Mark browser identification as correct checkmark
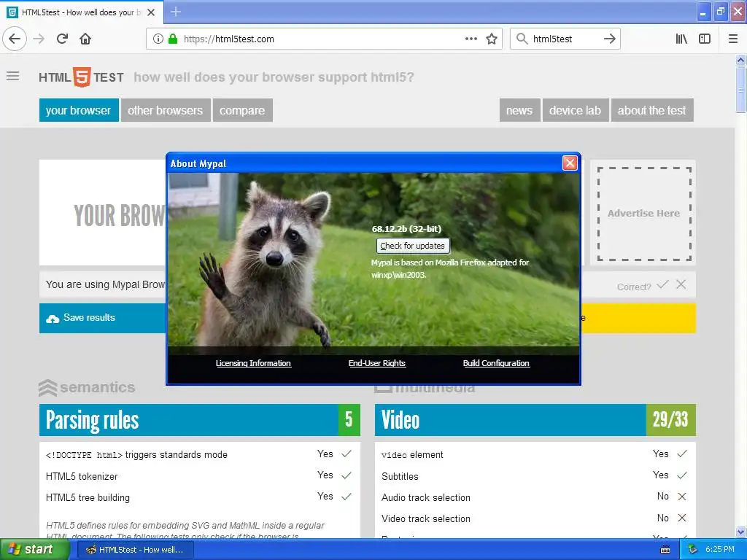747x560 pixels. click(x=662, y=285)
